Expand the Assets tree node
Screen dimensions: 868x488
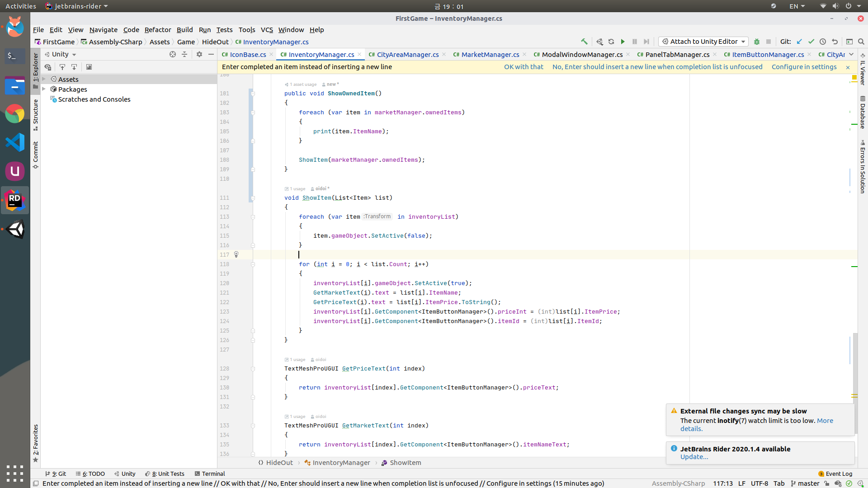click(44, 79)
